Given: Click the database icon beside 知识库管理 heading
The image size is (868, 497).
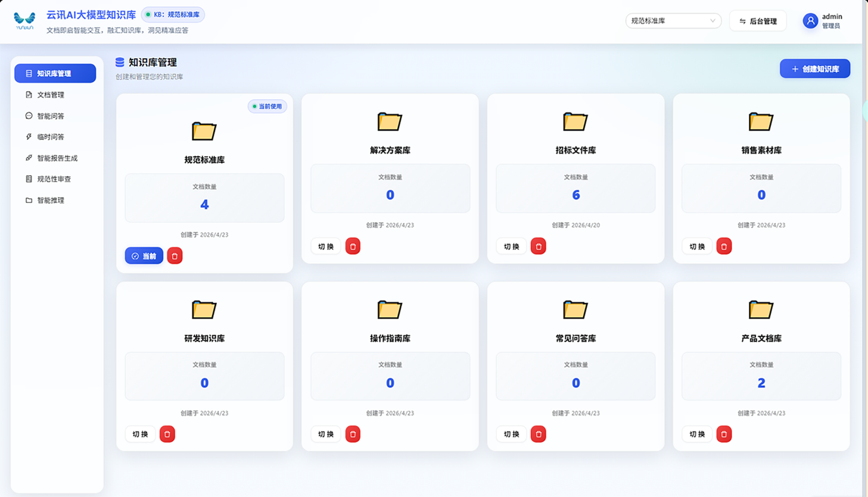Looking at the screenshot, I should click(x=120, y=62).
